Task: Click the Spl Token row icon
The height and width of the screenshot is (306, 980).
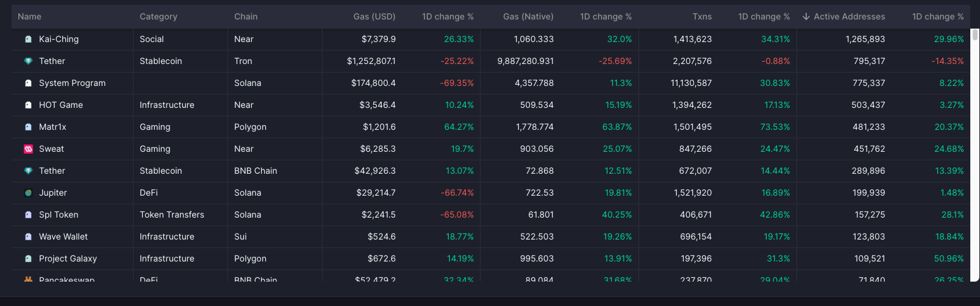Action: click(28, 215)
